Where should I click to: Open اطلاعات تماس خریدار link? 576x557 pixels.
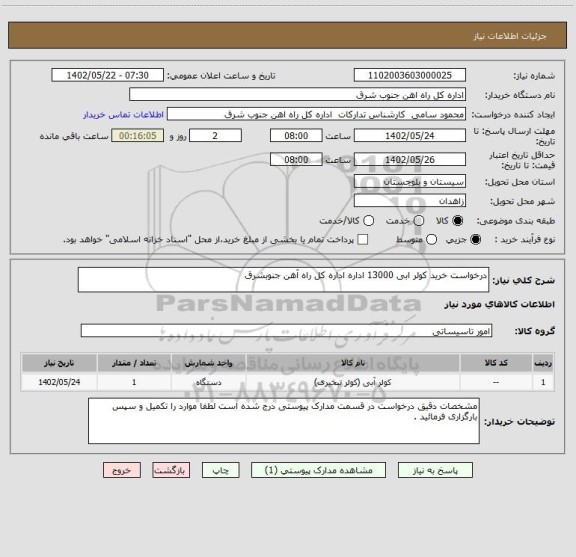point(123,115)
